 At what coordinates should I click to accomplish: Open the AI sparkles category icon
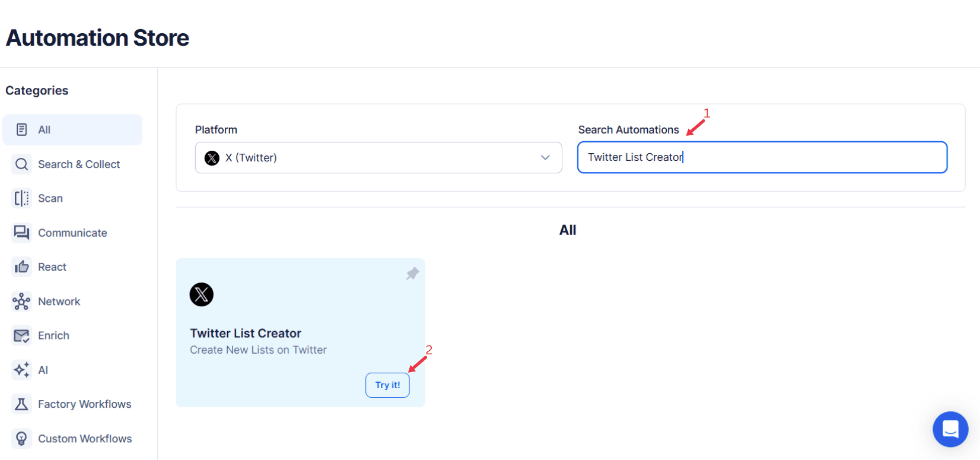click(21, 370)
